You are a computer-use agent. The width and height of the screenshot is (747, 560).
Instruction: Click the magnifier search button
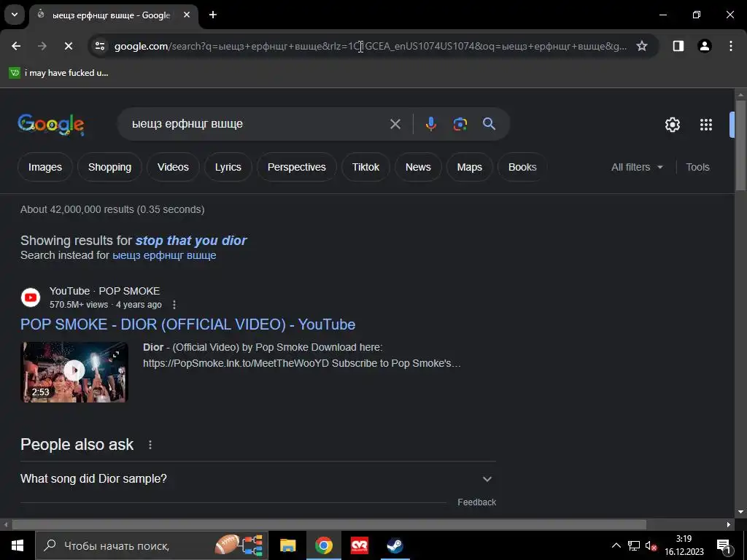pyautogui.click(x=489, y=124)
